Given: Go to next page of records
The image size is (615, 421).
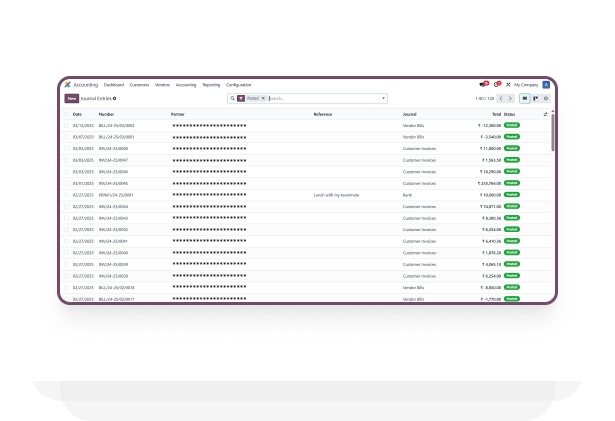Looking at the screenshot, I should coord(511,99).
